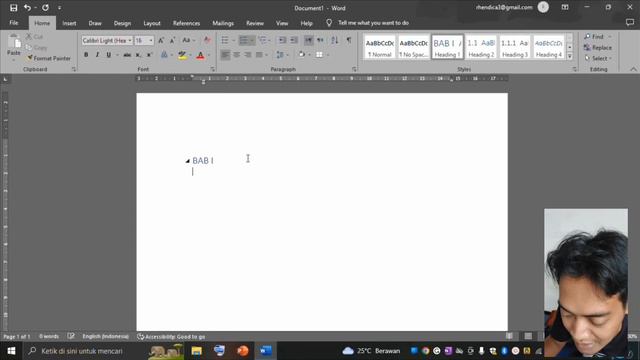640x360 pixels.
Task: Clear all formatting with eraser icon
Action: (207, 40)
